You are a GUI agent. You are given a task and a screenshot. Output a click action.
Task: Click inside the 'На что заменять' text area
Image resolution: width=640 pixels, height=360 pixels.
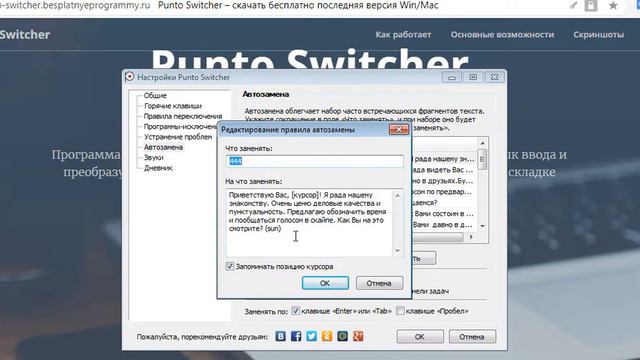click(309, 222)
